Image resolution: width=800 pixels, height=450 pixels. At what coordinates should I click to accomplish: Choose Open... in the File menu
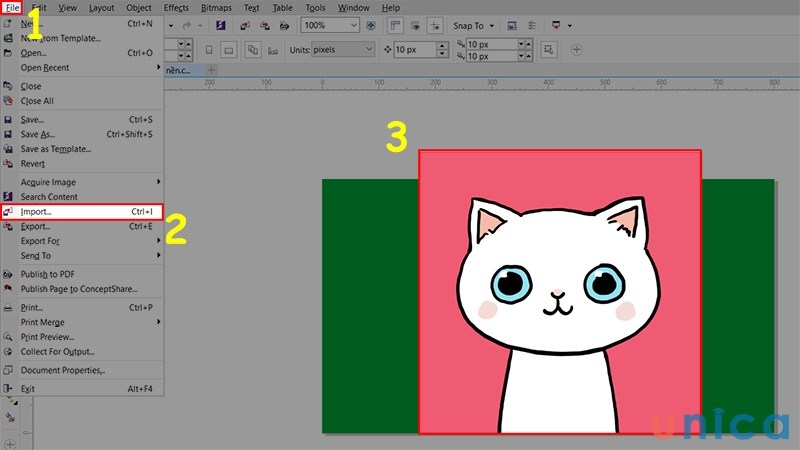point(82,53)
